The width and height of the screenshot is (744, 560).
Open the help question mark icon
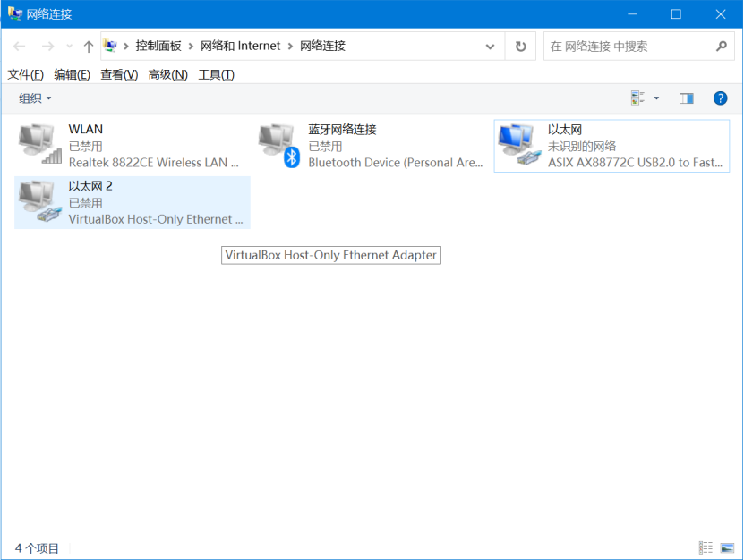[720, 98]
